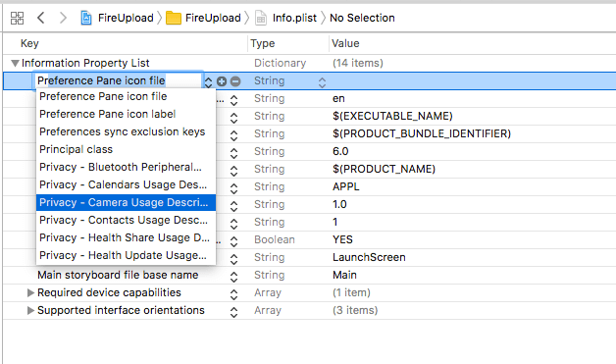Click stepper on $(PRODUCT_NAME) row
This screenshot has height=364, width=616.
pos(233,171)
